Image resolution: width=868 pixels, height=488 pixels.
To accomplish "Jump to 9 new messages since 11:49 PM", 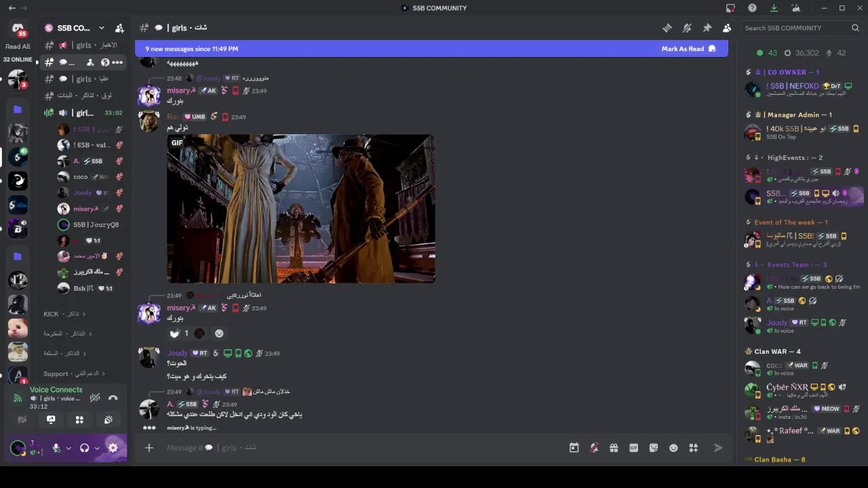I will coord(191,49).
